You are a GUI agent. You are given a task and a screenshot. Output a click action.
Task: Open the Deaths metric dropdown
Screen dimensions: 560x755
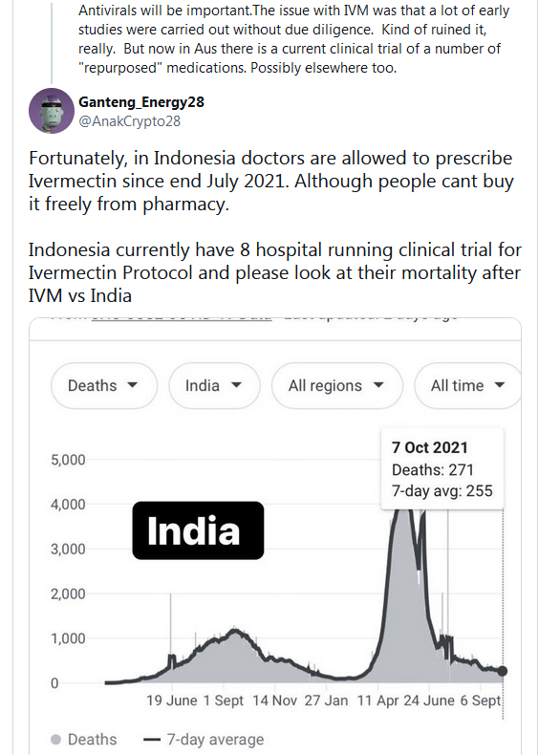point(104,386)
